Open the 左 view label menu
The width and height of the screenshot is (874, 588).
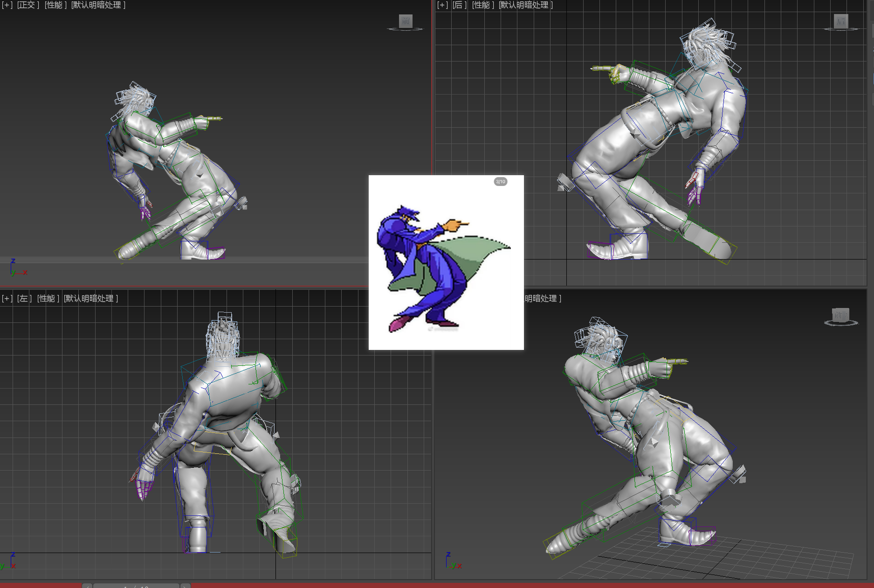(24, 298)
